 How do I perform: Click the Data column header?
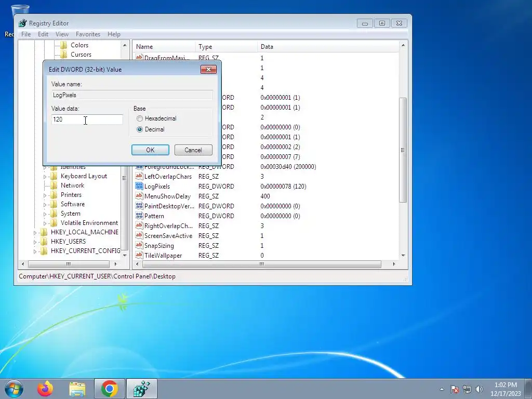click(x=328, y=47)
